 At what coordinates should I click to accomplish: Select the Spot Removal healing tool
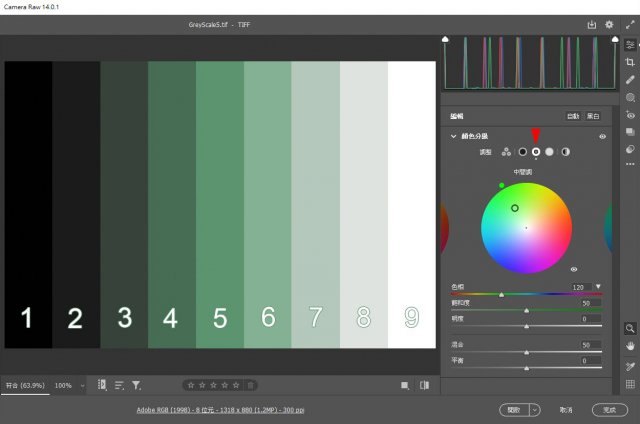point(630,79)
